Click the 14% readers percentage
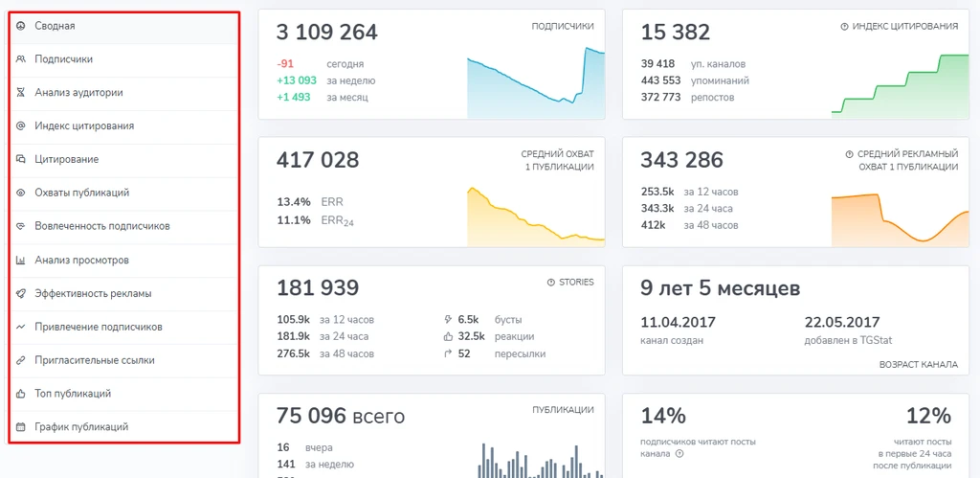 [663, 416]
